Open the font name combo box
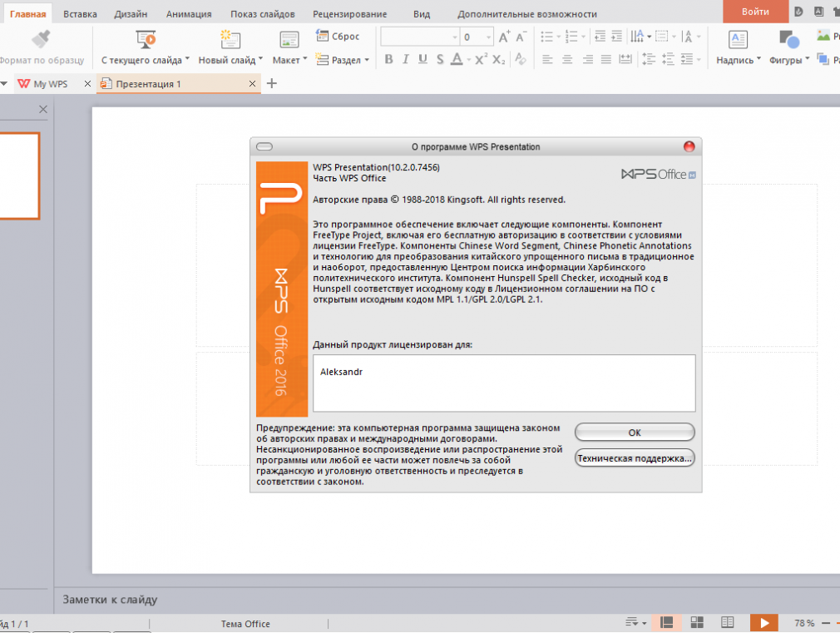Image resolution: width=840 pixels, height=633 pixels. tap(419, 37)
